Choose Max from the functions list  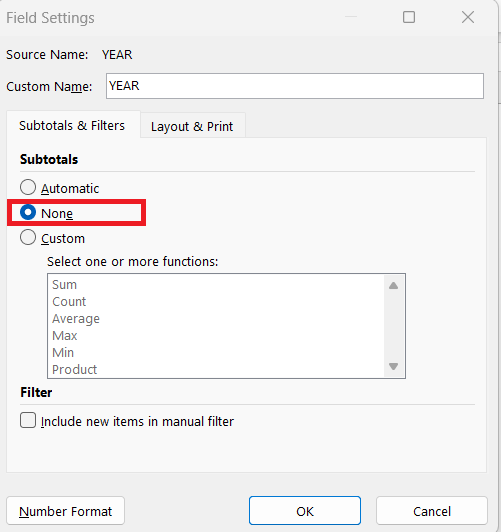(65, 336)
